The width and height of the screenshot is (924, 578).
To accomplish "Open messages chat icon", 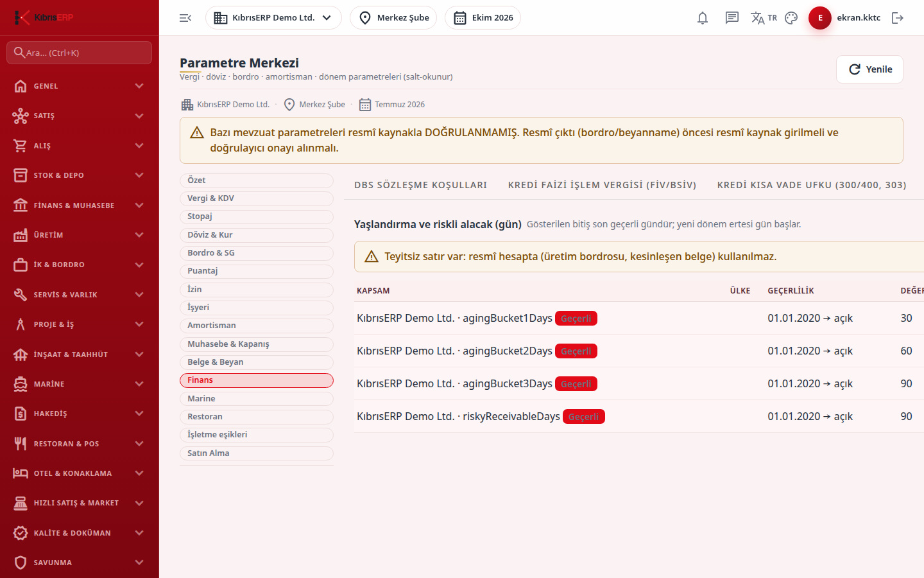I will pos(732,18).
